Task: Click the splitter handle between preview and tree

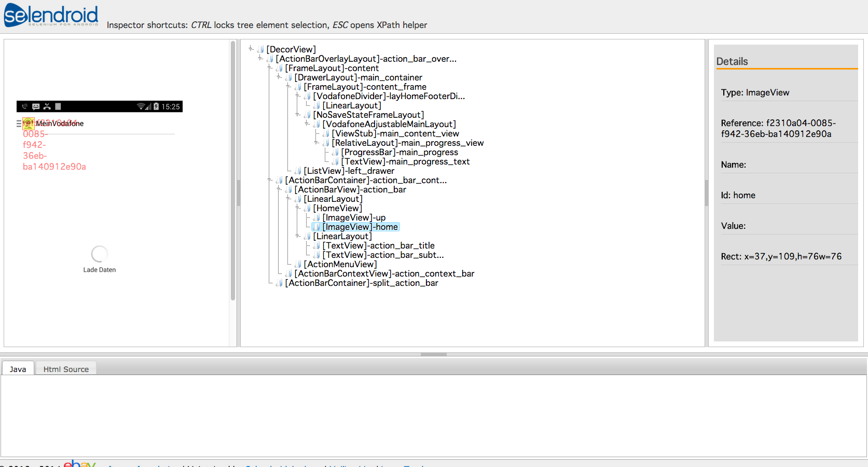Action: point(239,193)
